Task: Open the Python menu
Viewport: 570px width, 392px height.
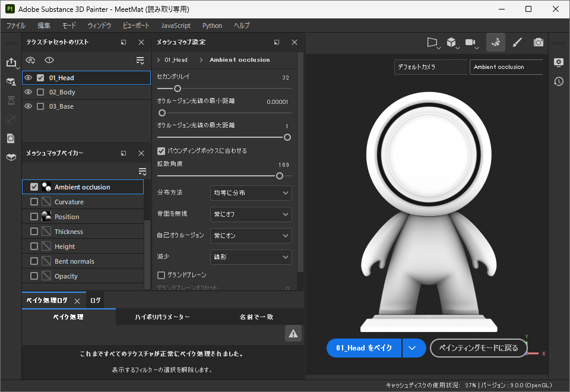Action: [x=212, y=26]
